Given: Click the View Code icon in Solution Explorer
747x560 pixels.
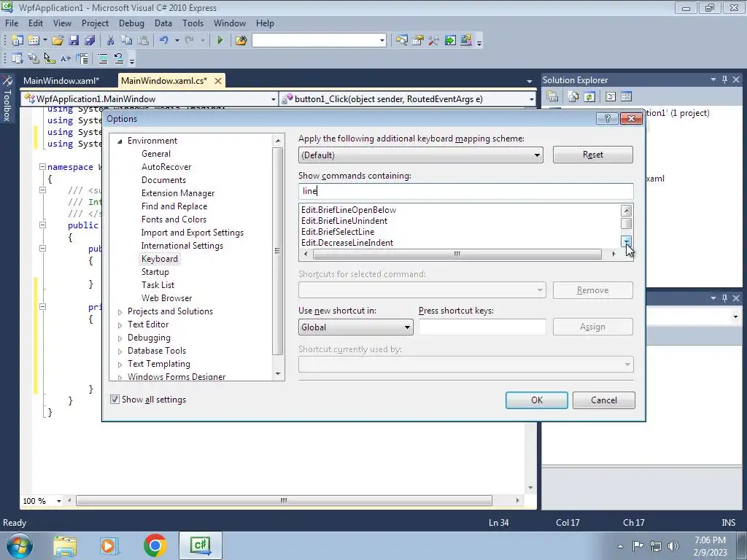Looking at the screenshot, I should (611, 97).
